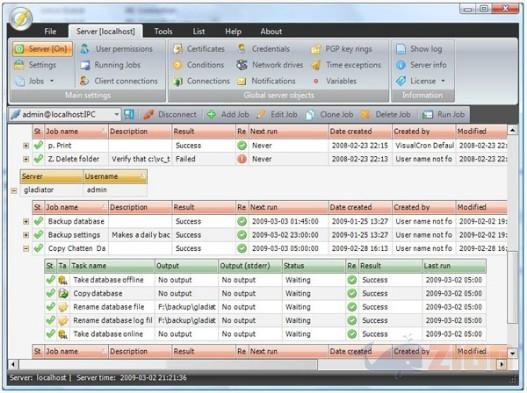The image size is (527, 393).
Task: Click Show log
Action: (419, 49)
